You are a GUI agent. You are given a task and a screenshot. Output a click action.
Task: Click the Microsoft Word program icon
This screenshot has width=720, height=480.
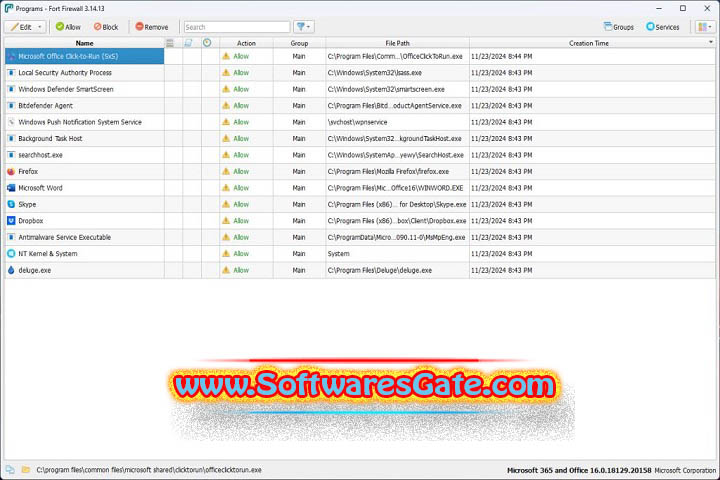[x=11, y=188]
